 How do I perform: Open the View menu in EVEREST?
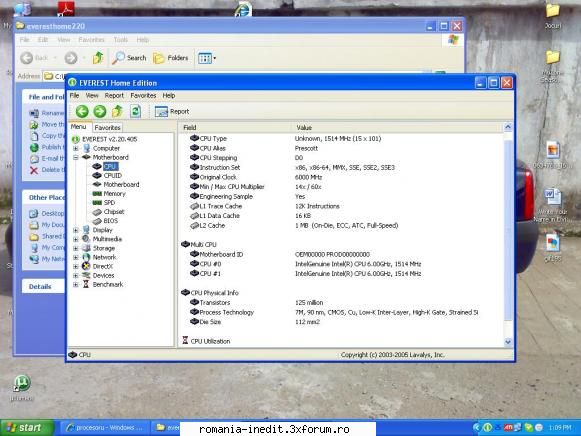pyautogui.click(x=92, y=96)
